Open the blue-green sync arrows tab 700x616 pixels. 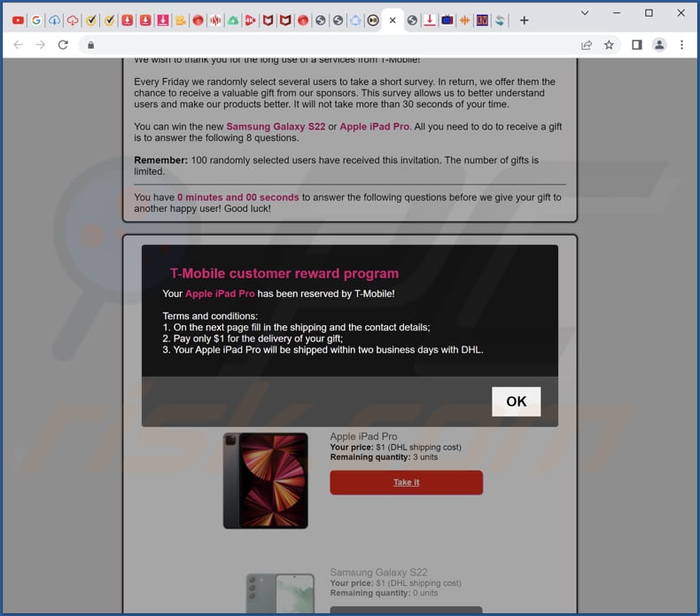[x=500, y=20]
